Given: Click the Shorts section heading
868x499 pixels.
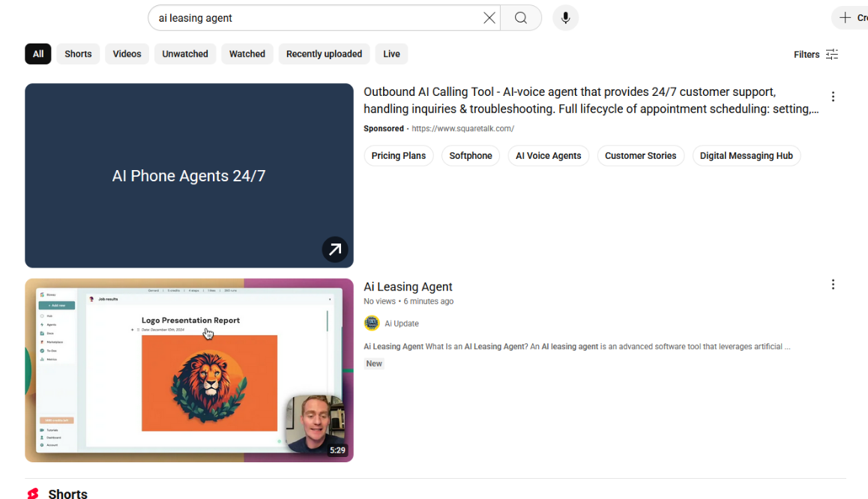Looking at the screenshot, I should 67,494.
